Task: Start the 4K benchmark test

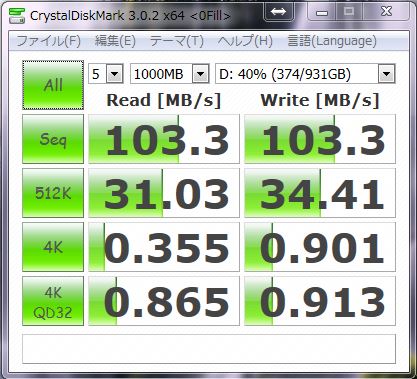Action: pos(53,247)
